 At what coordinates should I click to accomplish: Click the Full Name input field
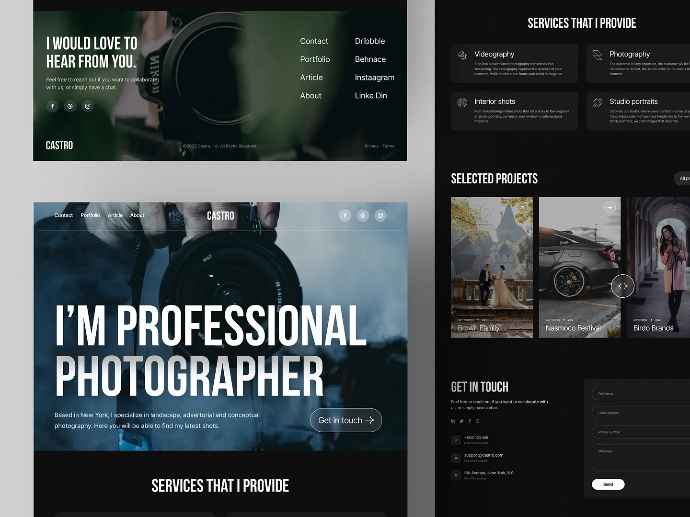[x=641, y=394]
